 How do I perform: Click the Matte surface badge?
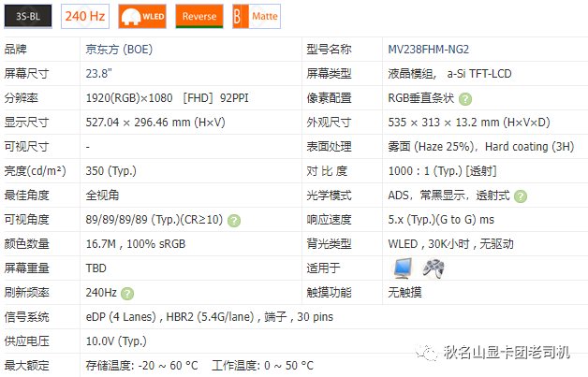coord(257,16)
